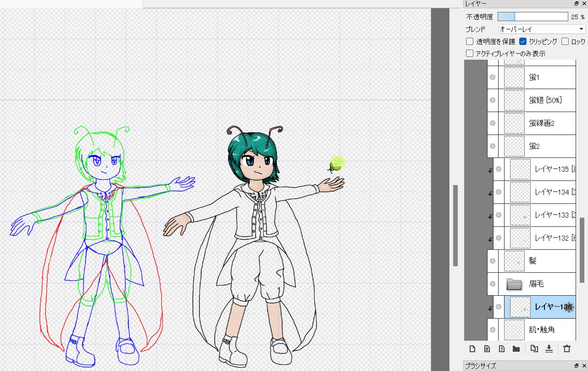Undock the レイヤー panel with float icon

[577, 4]
